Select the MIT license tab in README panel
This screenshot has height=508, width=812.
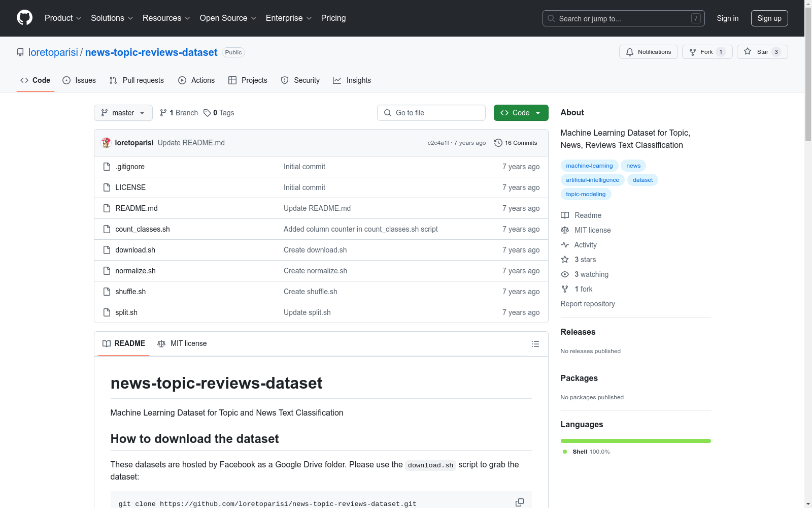click(x=182, y=343)
